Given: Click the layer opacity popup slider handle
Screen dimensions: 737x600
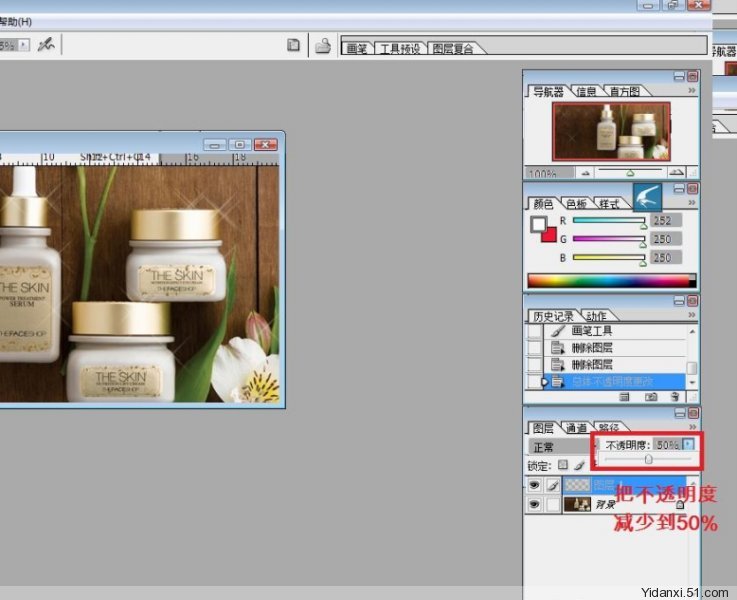Looking at the screenshot, I should [649, 459].
